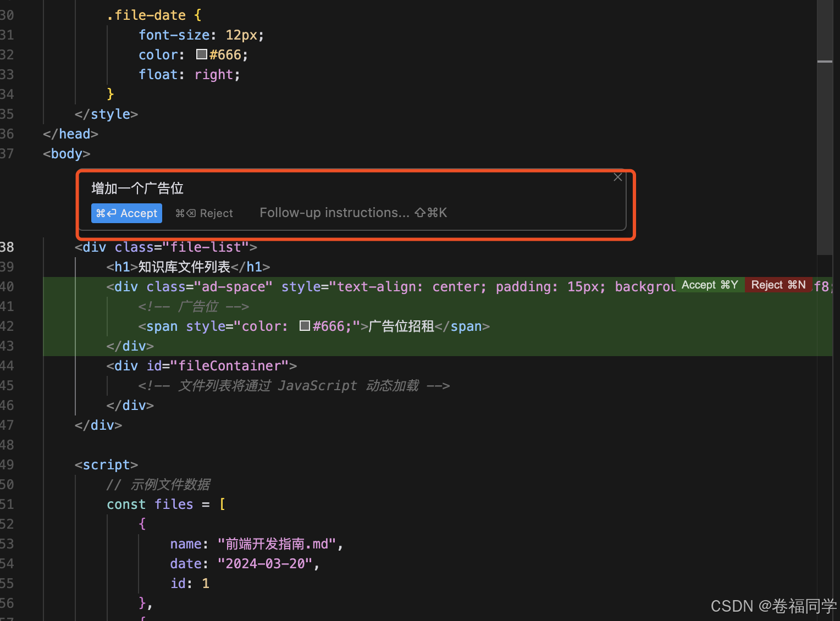Click the ad-space class name in code

(233, 287)
